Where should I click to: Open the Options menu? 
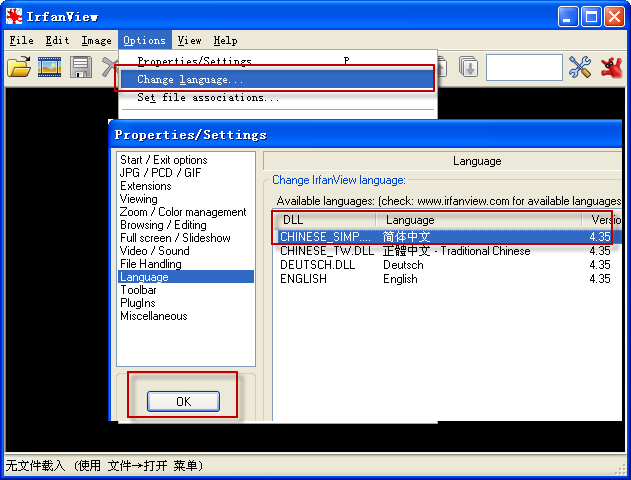pyautogui.click(x=144, y=40)
